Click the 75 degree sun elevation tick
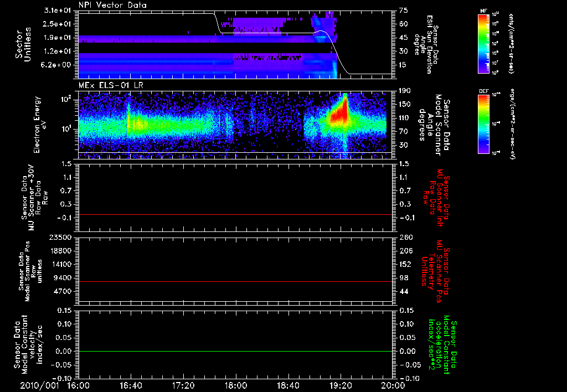The image size is (567, 392). pos(403,11)
